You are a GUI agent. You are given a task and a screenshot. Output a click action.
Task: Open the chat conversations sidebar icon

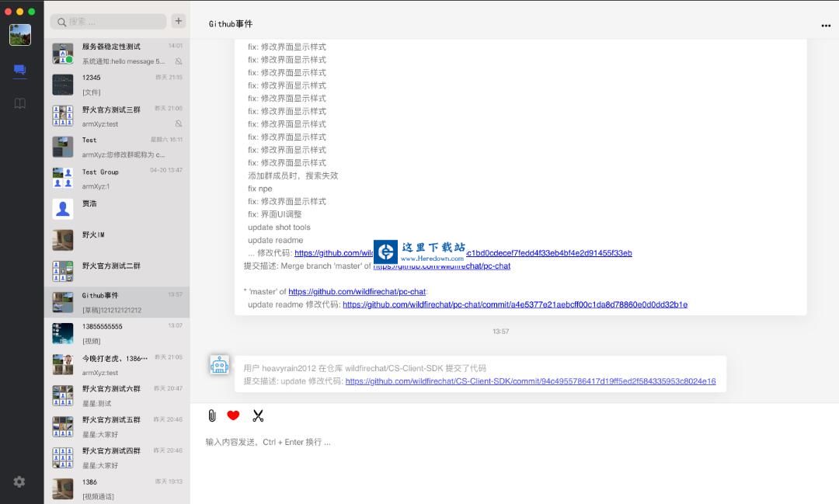click(20, 70)
